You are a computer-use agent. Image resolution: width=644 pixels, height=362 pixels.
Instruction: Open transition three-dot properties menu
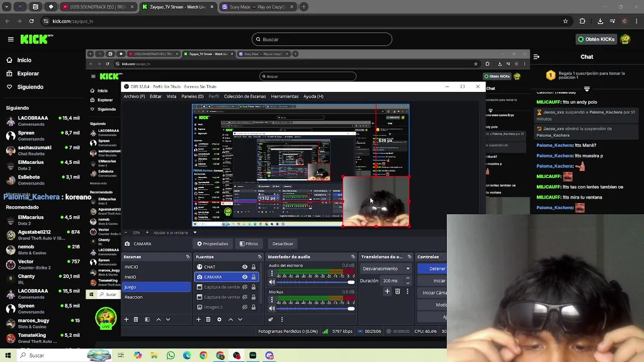[x=407, y=291]
